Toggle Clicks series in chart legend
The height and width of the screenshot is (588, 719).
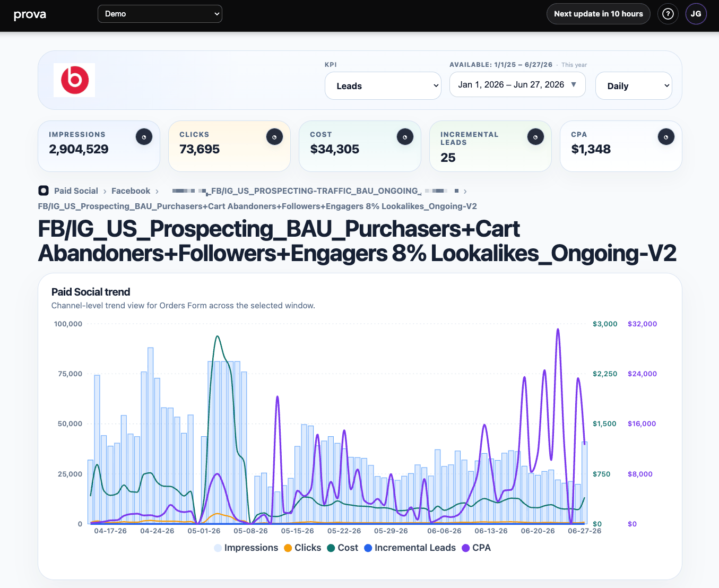pyautogui.click(x=302, y=548)
